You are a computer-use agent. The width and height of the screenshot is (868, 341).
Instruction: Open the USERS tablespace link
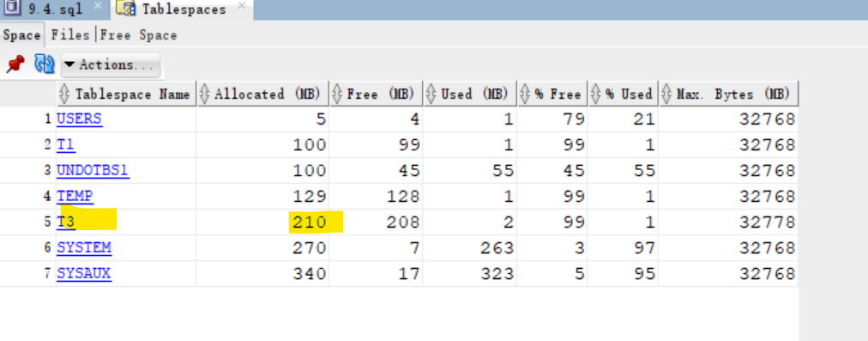coord(79,119)
